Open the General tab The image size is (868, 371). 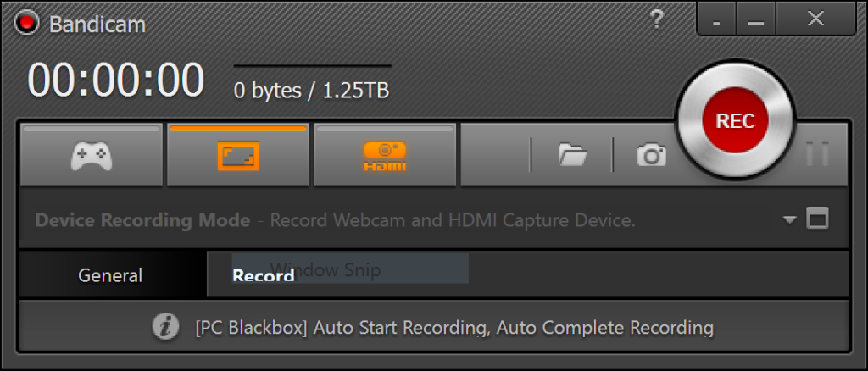(110, 274)
